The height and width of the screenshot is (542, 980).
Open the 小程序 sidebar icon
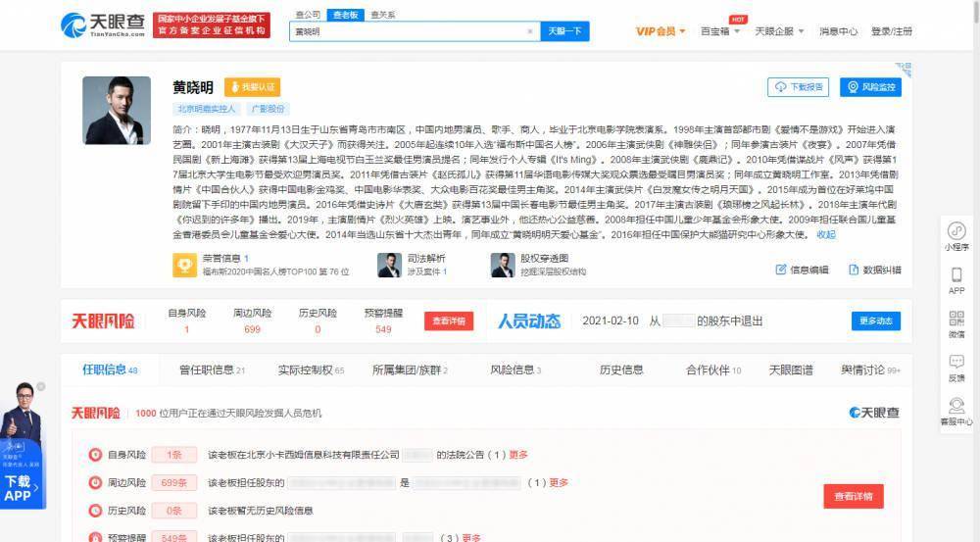956,230
